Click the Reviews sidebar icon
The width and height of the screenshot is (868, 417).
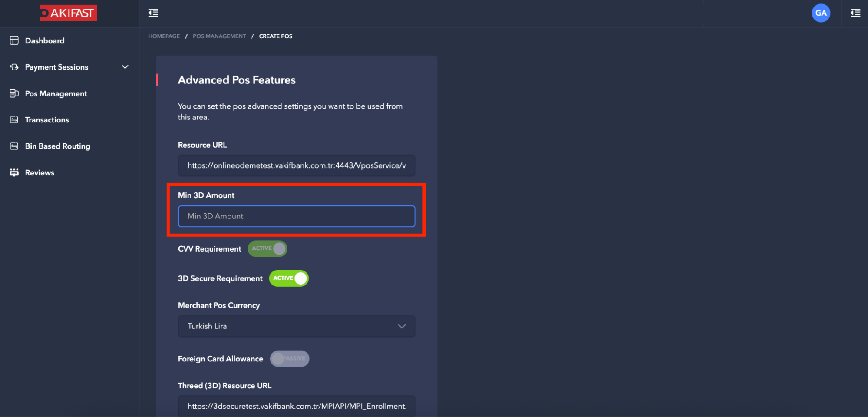click(x=14, y=172)
